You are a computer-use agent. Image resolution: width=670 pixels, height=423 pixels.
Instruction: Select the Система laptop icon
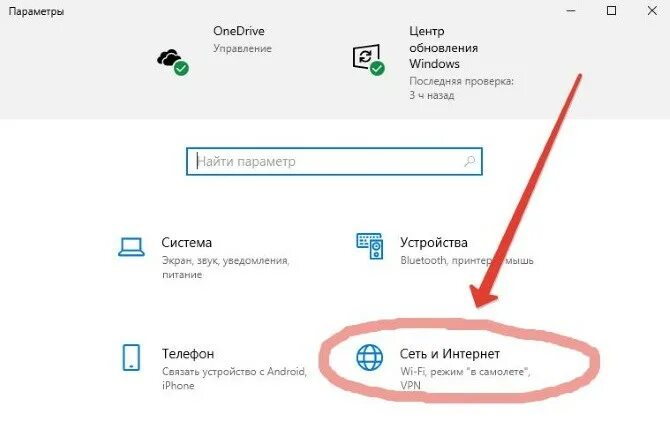pos(131,247)
